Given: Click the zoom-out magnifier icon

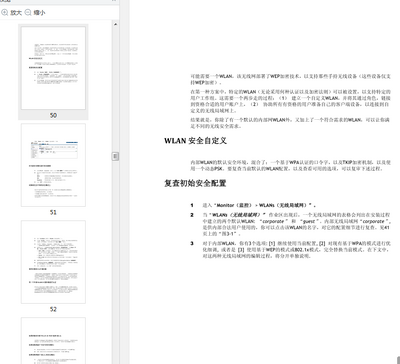Looking at the screenshot, I should pyautogui.click(x=28, y=13).
